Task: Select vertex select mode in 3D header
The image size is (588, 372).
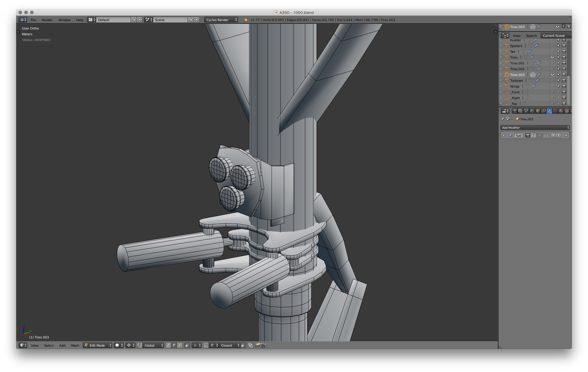Action: tap(168, 345)
